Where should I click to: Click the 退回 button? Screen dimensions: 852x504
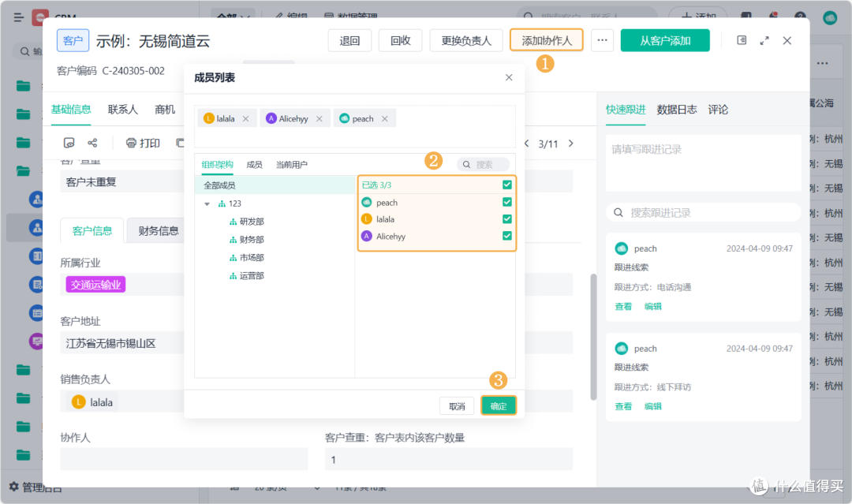(x=349, y=41)
